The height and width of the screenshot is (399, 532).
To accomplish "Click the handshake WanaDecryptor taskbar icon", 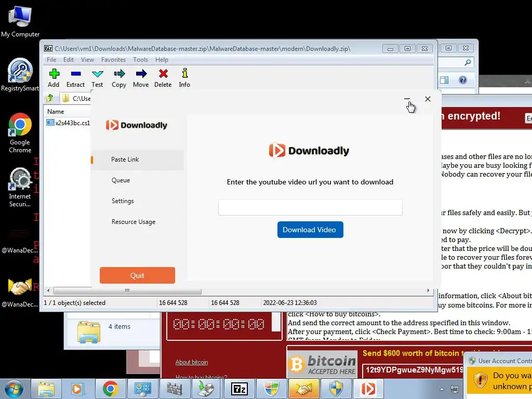I will click(303, 389).
